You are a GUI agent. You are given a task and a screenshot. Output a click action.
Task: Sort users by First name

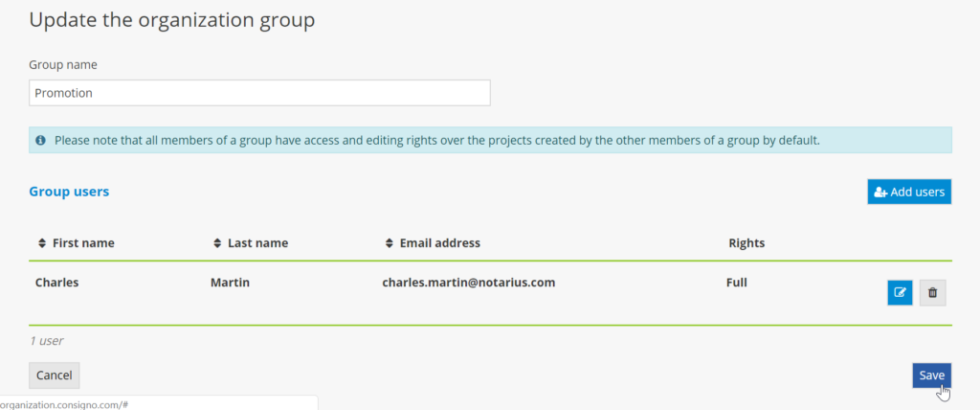42,243
